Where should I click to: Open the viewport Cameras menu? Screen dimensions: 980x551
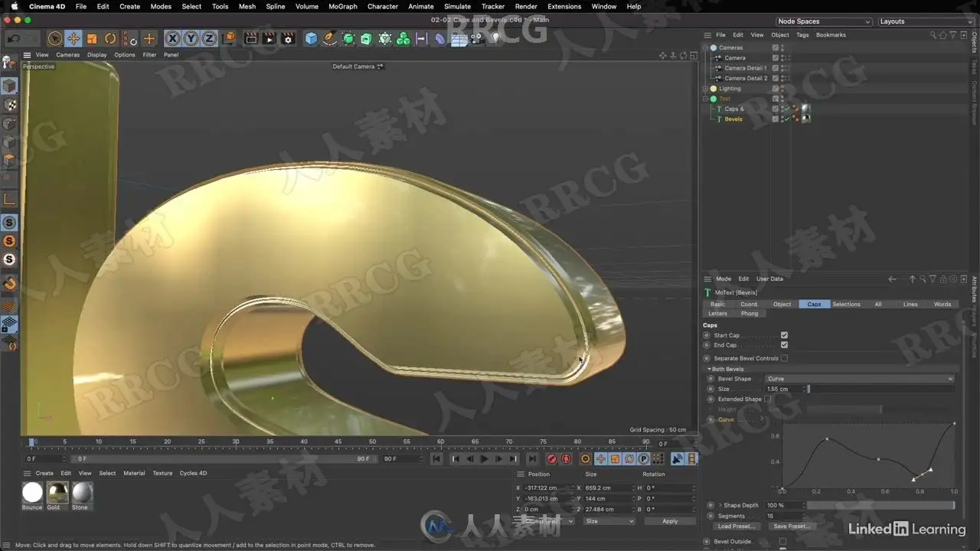pos(67,55)
